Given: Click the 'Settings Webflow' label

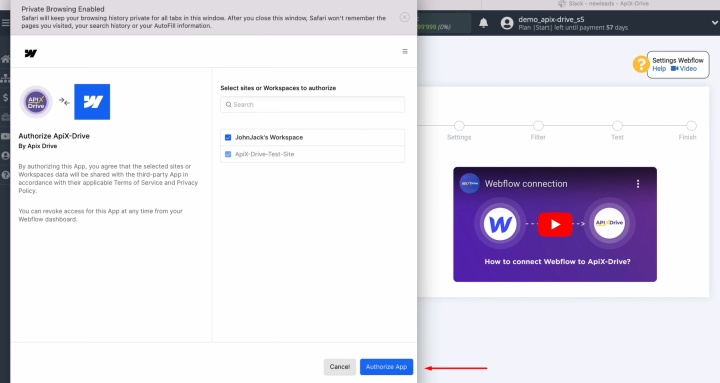Looking at the screenshot, I should (x=678, y=60).
